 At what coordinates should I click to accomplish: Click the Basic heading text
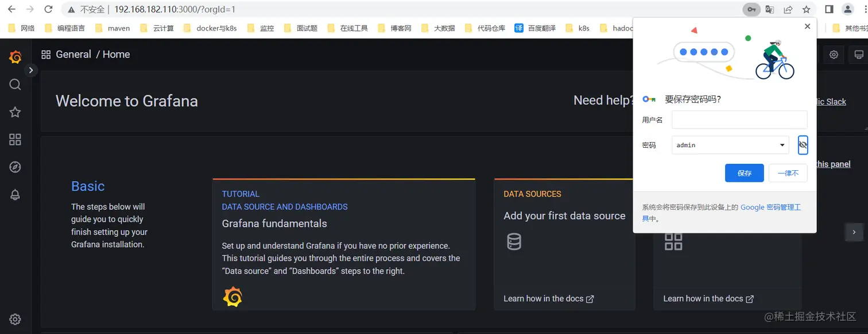tap(88, 186)
